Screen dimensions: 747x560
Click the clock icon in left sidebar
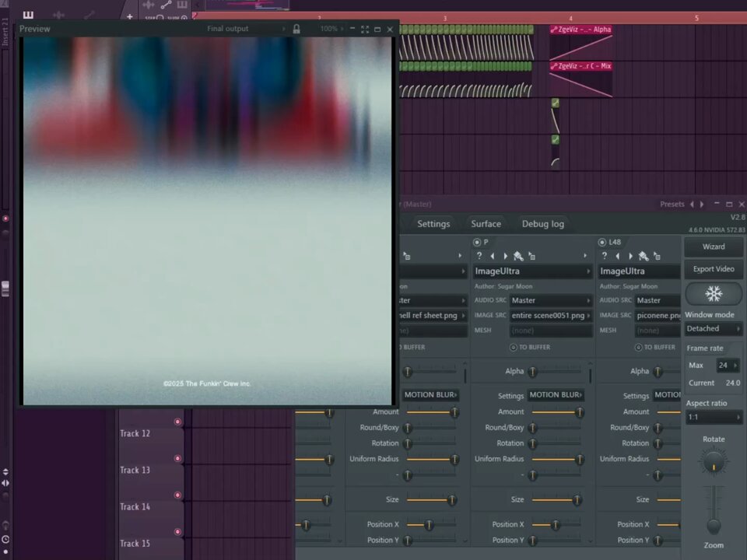click(x=5, y=540)
